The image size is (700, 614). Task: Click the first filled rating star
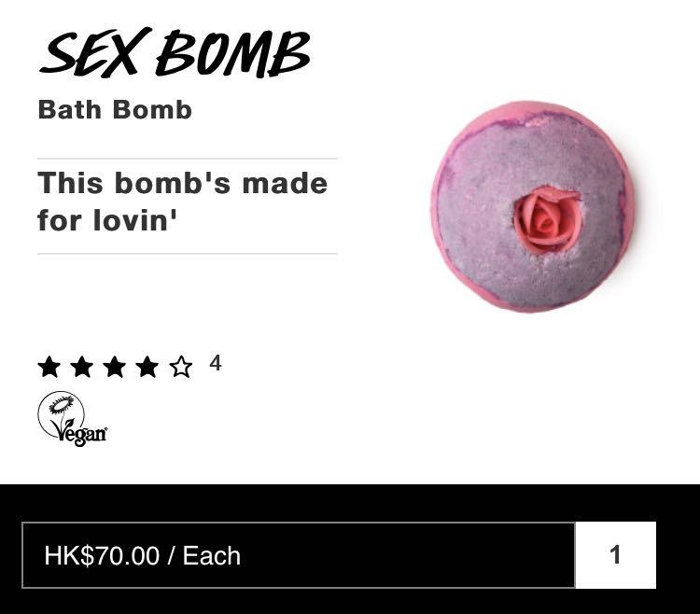coord(49,367)
